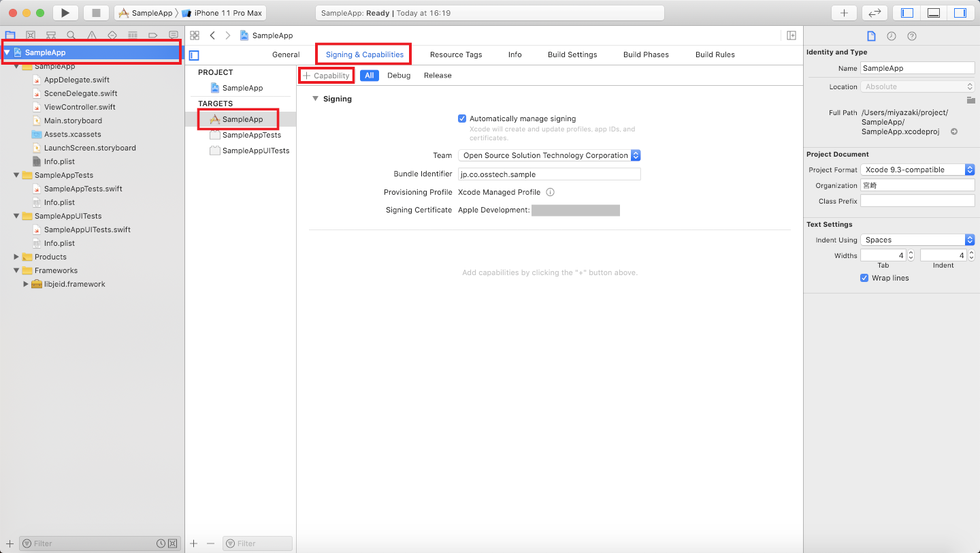This screenshot has height=553, width=980.
Task: Switch to Build Settings tab
Action: click(x=572, y=54)
